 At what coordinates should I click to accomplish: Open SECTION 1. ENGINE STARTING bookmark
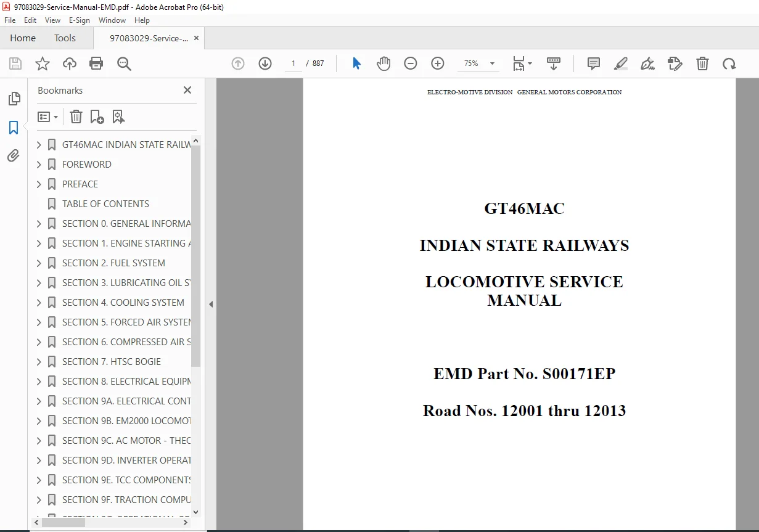(126, 243)
